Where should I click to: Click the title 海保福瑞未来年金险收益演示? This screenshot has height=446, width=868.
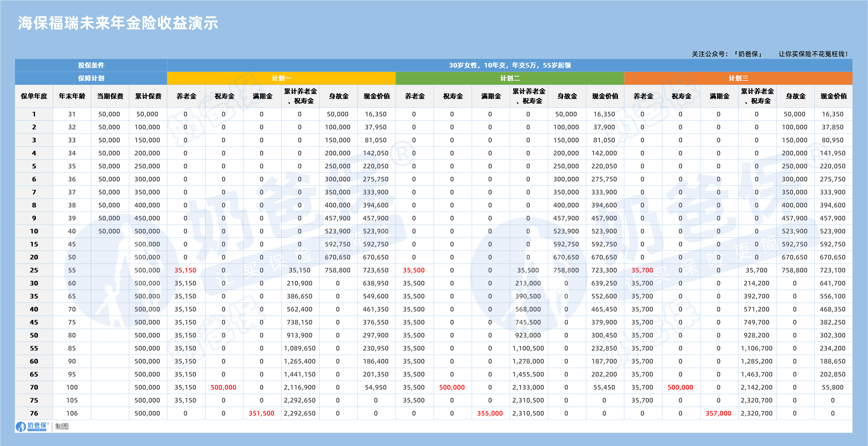[118, 23]
